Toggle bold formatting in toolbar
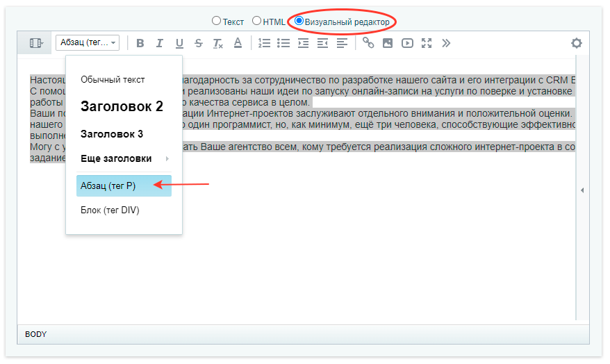 (x=140, y=43)
